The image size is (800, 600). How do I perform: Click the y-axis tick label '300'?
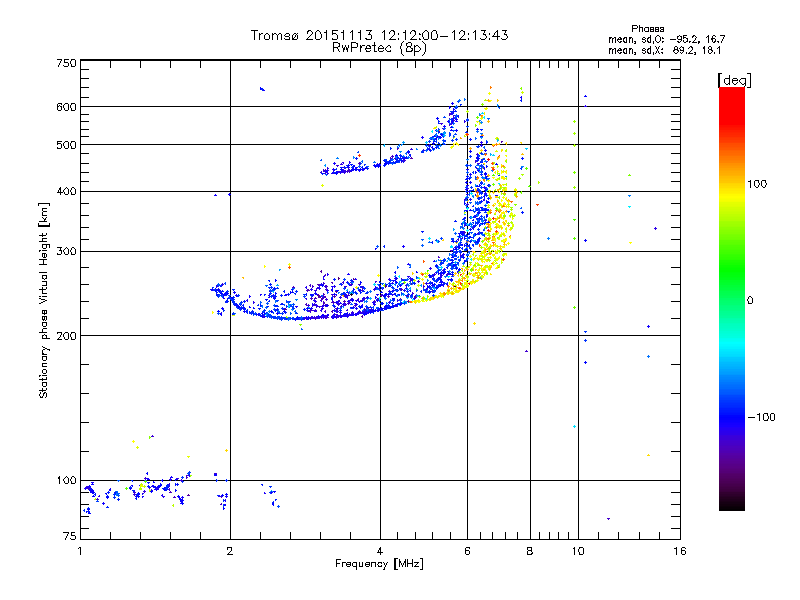pos(66,251)
